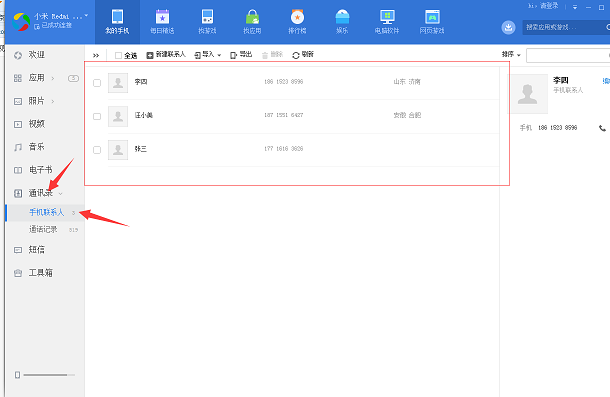Click the app search field in header
The image size is (610, 397).
[x=564, y=27]
